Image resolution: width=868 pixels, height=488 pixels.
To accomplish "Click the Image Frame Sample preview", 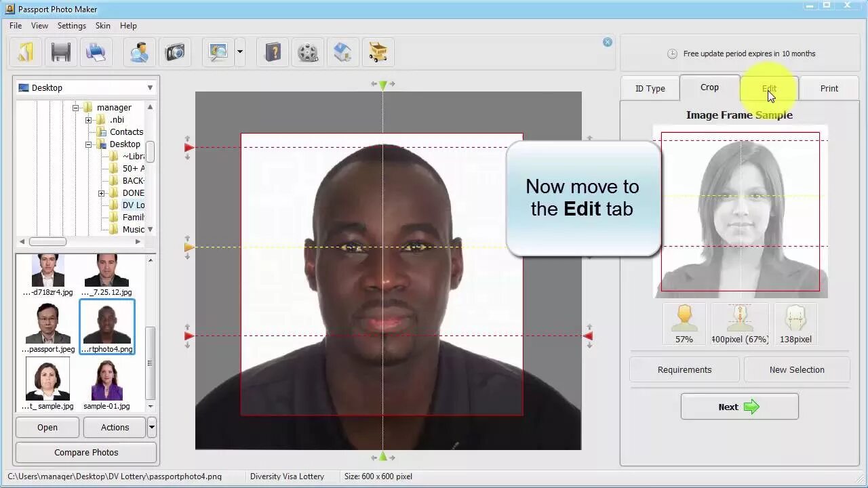I will click(x=741, y=211).
